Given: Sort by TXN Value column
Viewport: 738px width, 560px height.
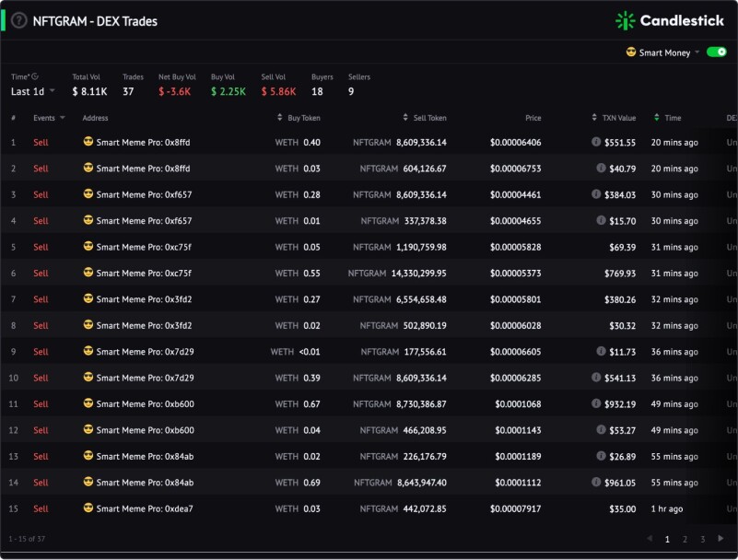Looking at the screenshot, I should [614, 118].
